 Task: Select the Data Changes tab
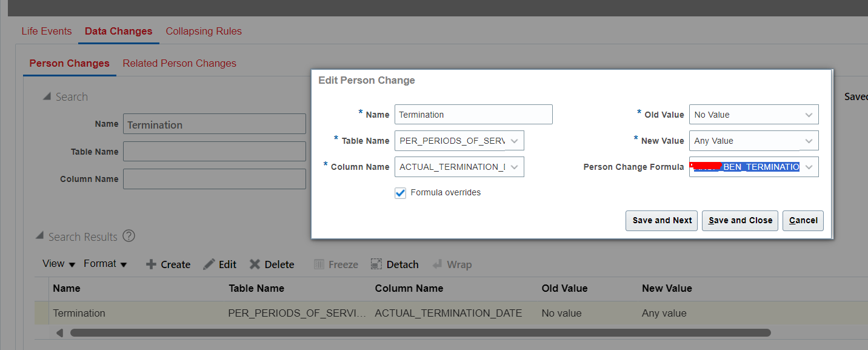[x=119, y=31]
